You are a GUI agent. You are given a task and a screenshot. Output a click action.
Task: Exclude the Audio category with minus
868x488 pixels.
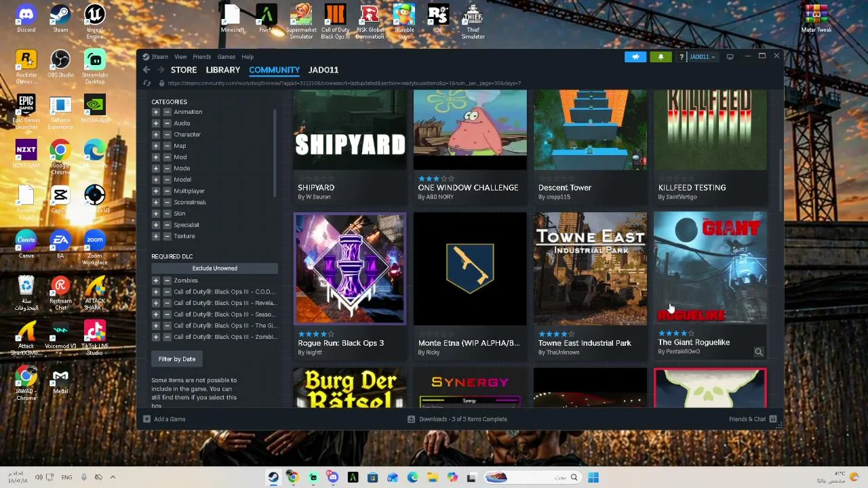pos(167,123)
